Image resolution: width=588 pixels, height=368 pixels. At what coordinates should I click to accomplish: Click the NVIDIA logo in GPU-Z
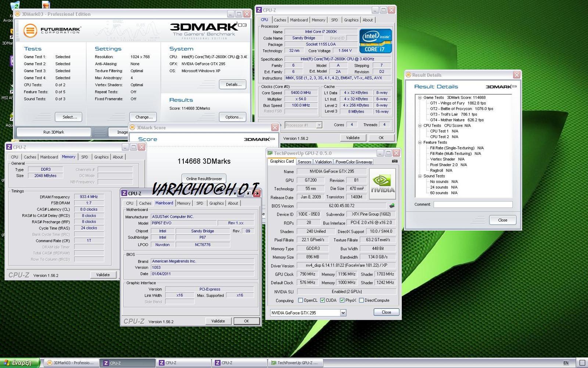(382, 184)
